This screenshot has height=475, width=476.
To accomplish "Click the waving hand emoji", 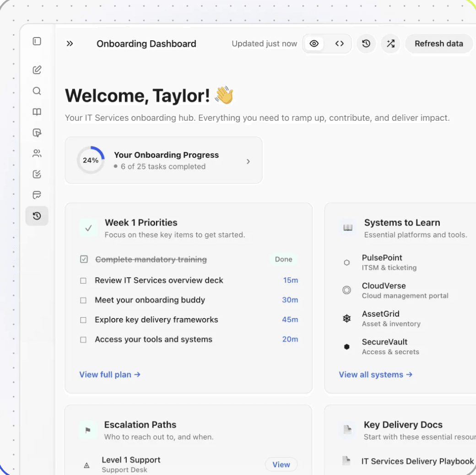I will (x=224, y=95).
